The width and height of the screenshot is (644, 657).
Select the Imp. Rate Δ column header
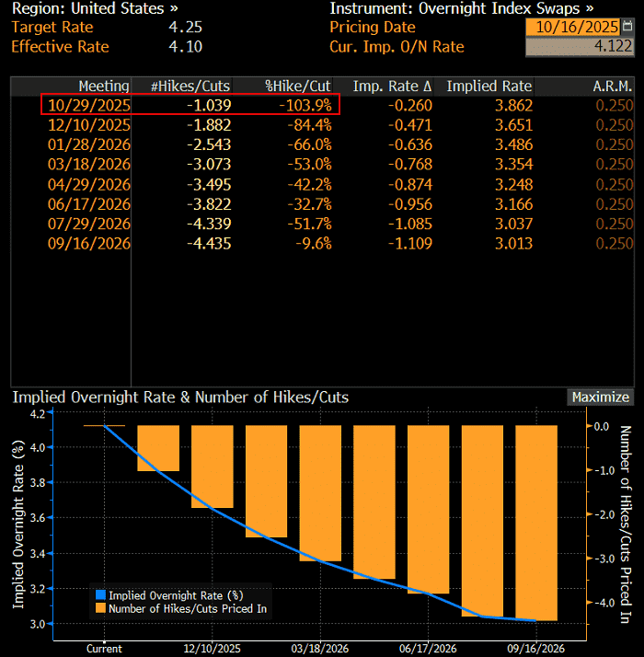click(x=392, y=86)
